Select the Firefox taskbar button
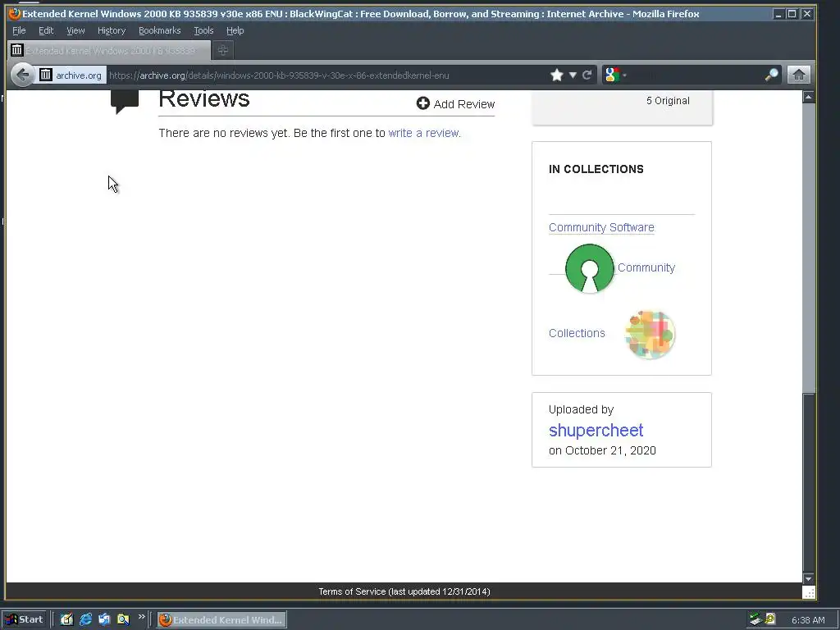Viewport: 840px width, 630px height. click(221, 620)
